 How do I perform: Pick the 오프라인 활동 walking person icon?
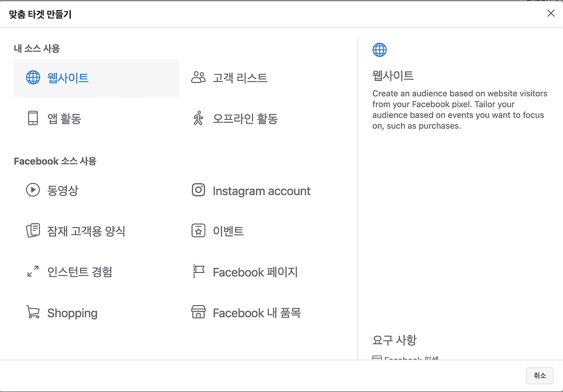[198, 118]
